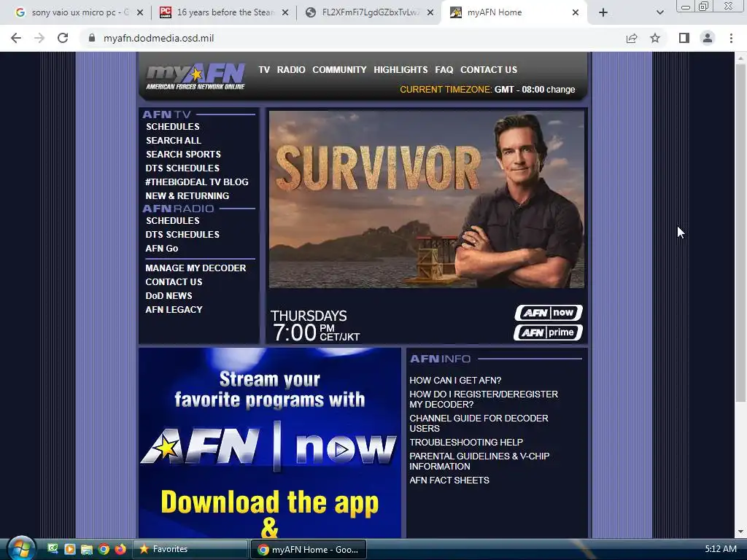Open SEARCH ALL under AFN TV
The image size is (747, 560).
(174, 141)
